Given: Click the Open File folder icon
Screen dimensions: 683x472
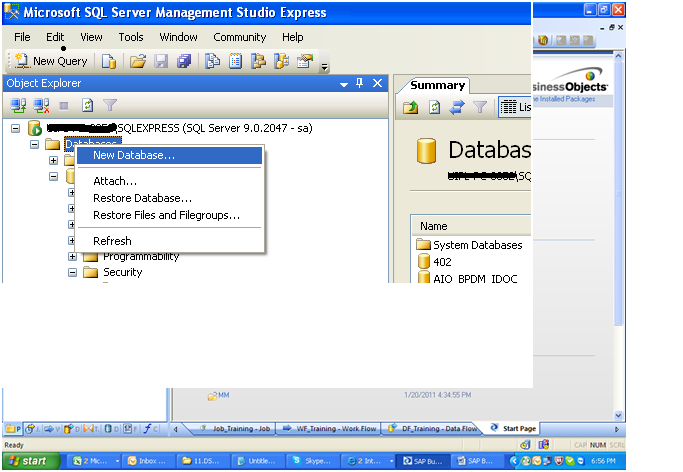Looking at the screenshot, I should [138, 61].
